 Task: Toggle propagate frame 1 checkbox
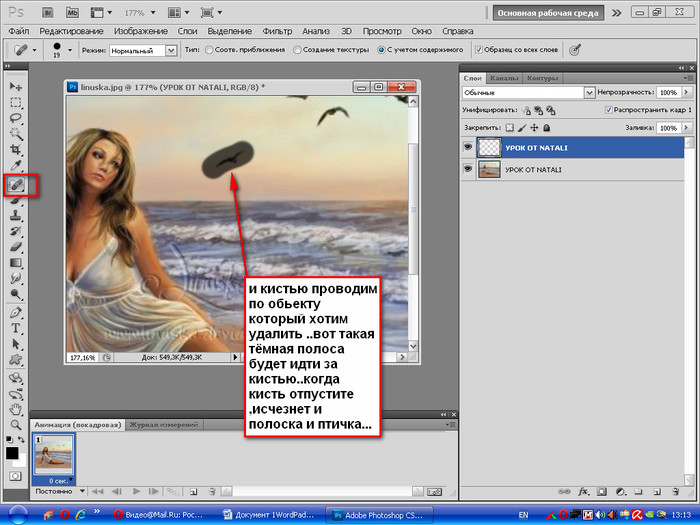[608, 109]
